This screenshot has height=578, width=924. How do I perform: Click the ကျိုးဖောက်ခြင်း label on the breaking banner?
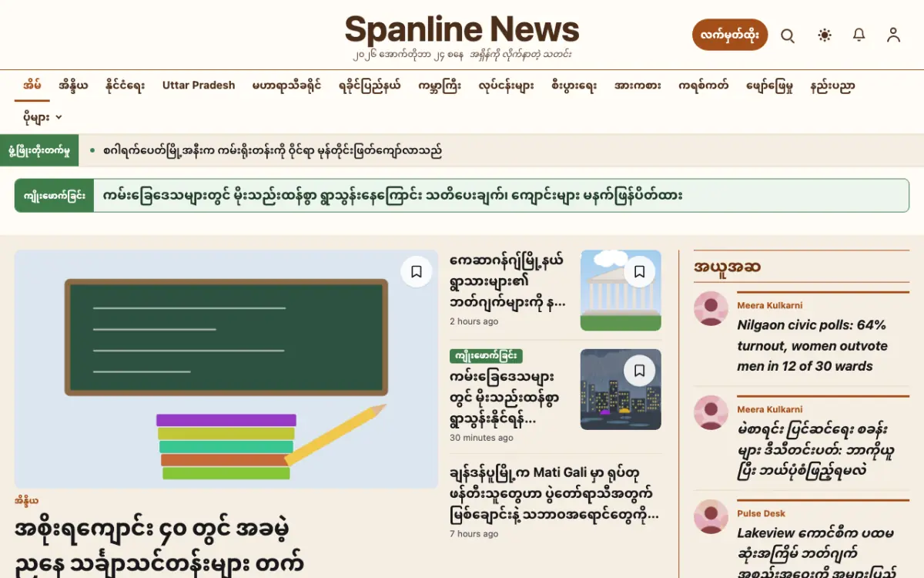click(x=54, y=196)
